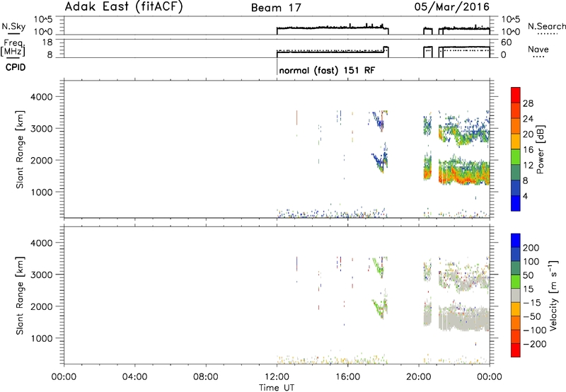Click the '08:00' time tick label
566x392 pixels.
point(206,377)
